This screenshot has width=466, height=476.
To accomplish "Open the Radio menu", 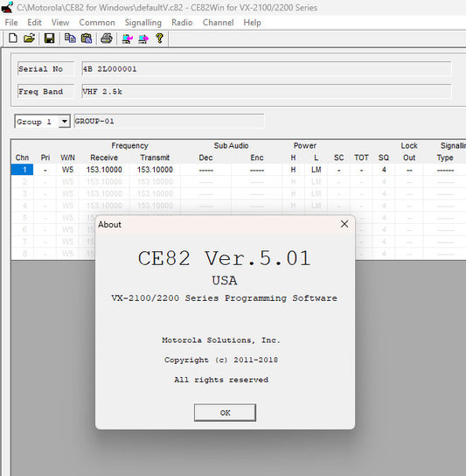I will pyautogui.click(x=182, y=23).
